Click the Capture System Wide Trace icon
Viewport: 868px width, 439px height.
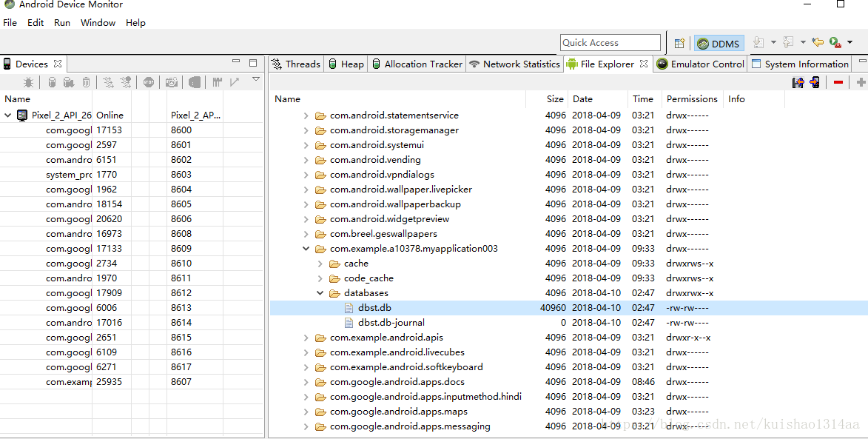pos(217,82)
